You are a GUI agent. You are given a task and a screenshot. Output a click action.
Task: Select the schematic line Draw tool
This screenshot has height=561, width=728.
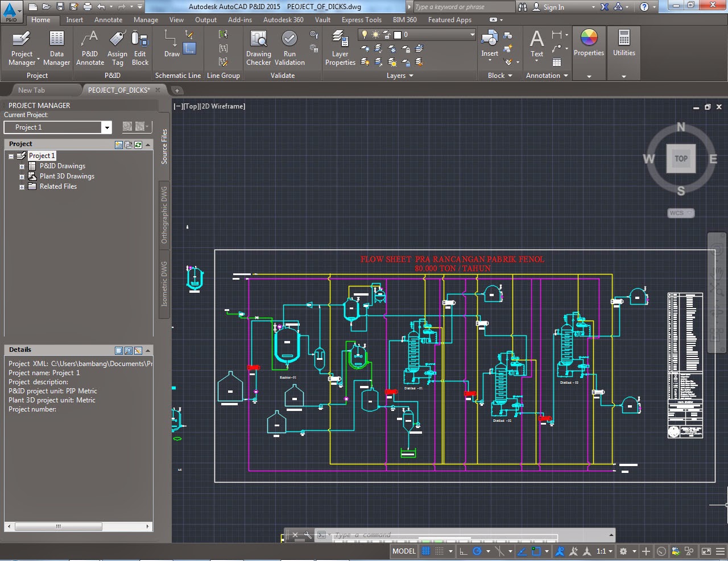[x=172, y=44]
